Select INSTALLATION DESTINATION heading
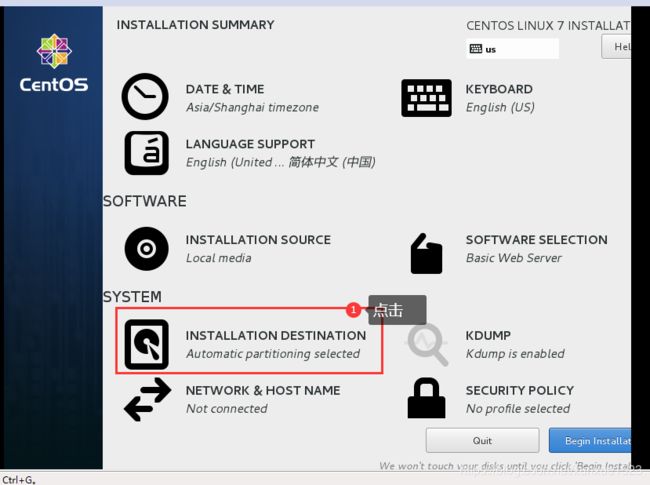This screenshot has width=650, height=485. click(276, 335)
